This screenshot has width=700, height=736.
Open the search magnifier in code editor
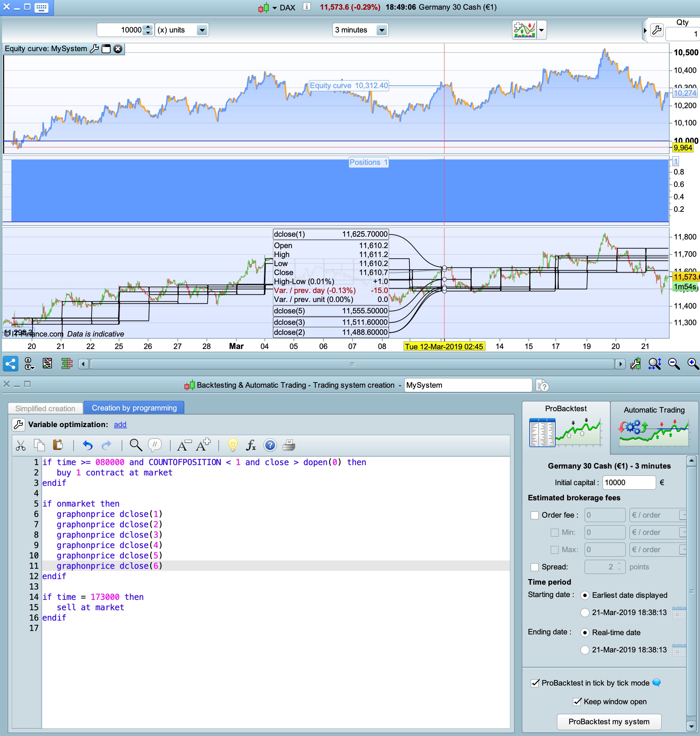(x=135, y=445)
